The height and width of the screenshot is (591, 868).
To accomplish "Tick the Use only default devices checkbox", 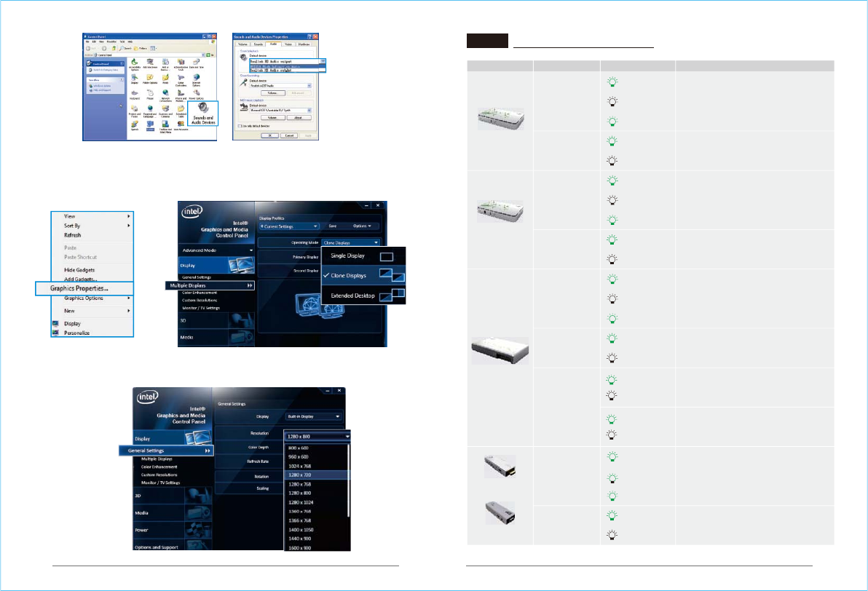I will click(239, 126).
